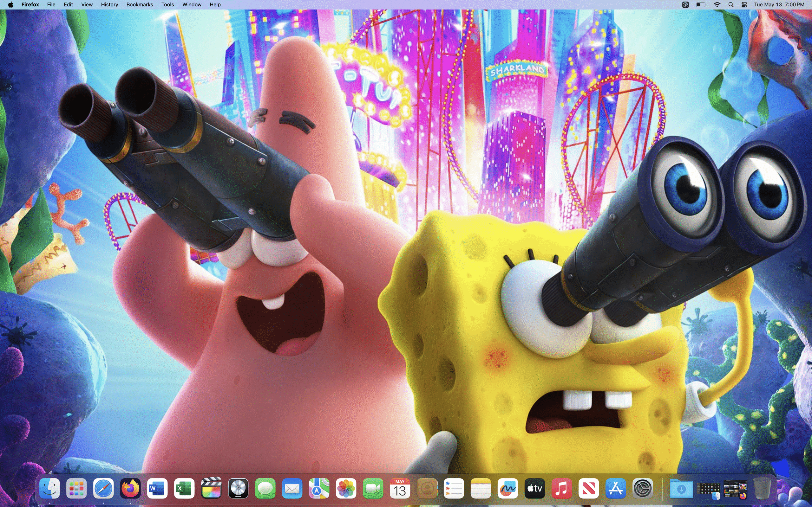Screen dimensions: 812x507
Task: Open the Bookmarks menu
Action: (x=140, y=5)
